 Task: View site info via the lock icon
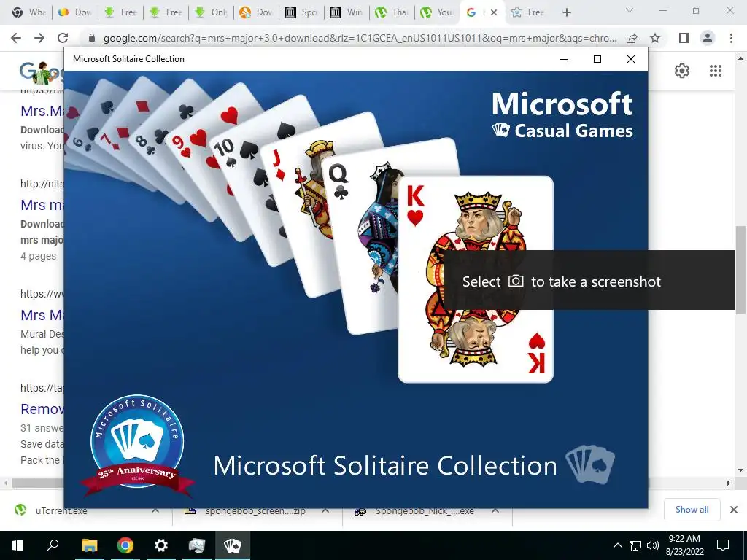click(92, 38)
